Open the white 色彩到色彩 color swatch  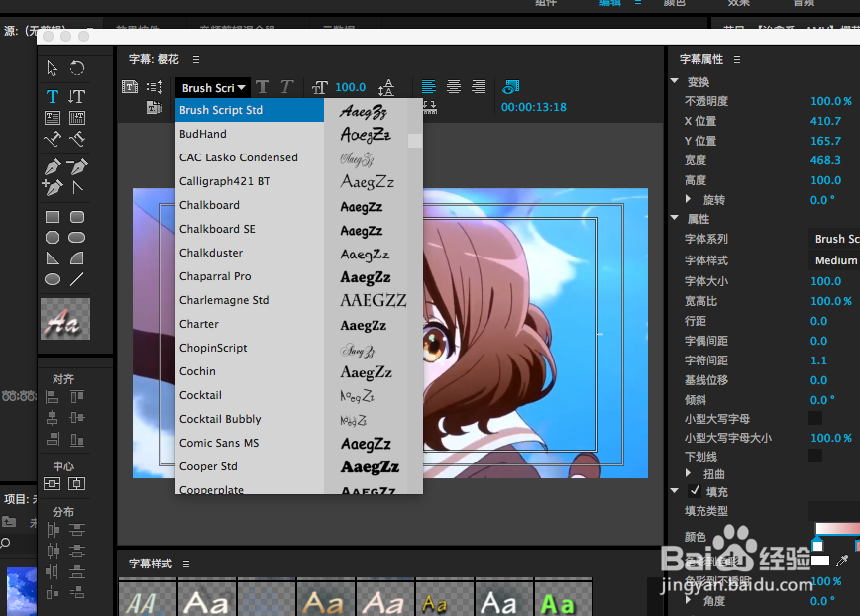click(820, 561)
